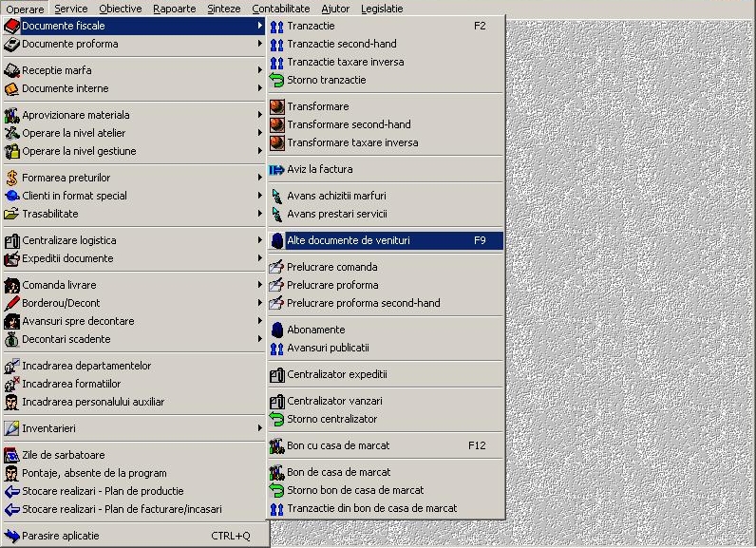Screen dimensions: 756x548
Task: Expand the Receptie marfa submenu arrow
Action: coord(260,71)
